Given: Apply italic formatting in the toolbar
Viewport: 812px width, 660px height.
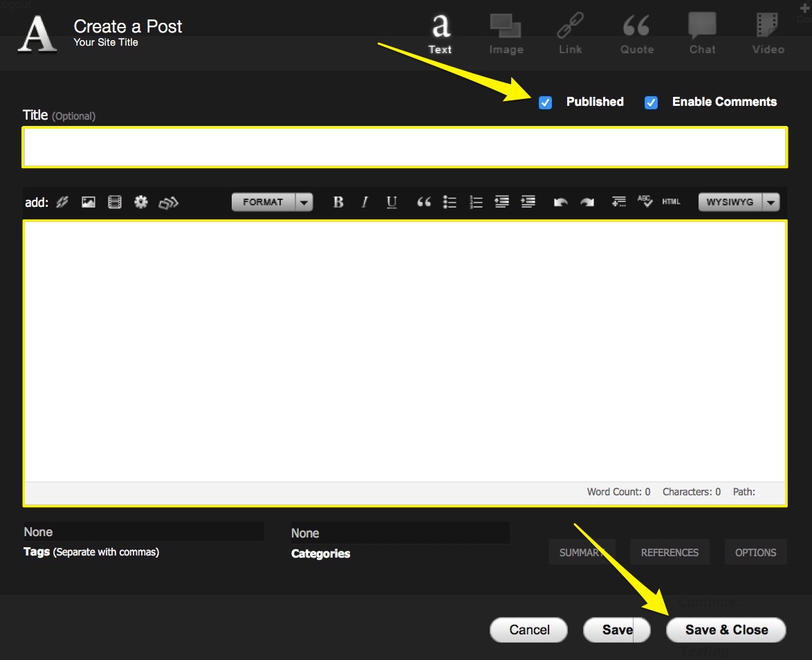Looking at the screenshot, I should (365, 202).
